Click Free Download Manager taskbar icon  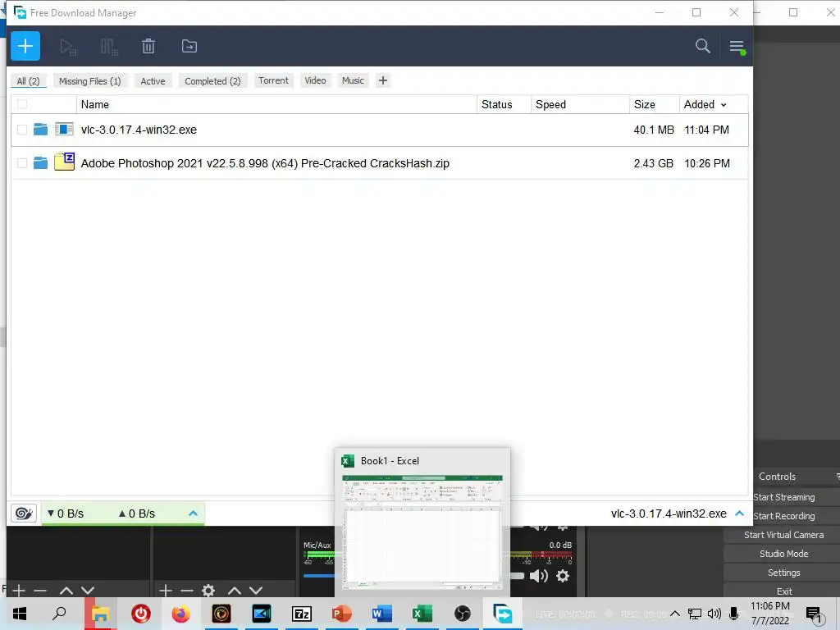(x=503, y=614)
